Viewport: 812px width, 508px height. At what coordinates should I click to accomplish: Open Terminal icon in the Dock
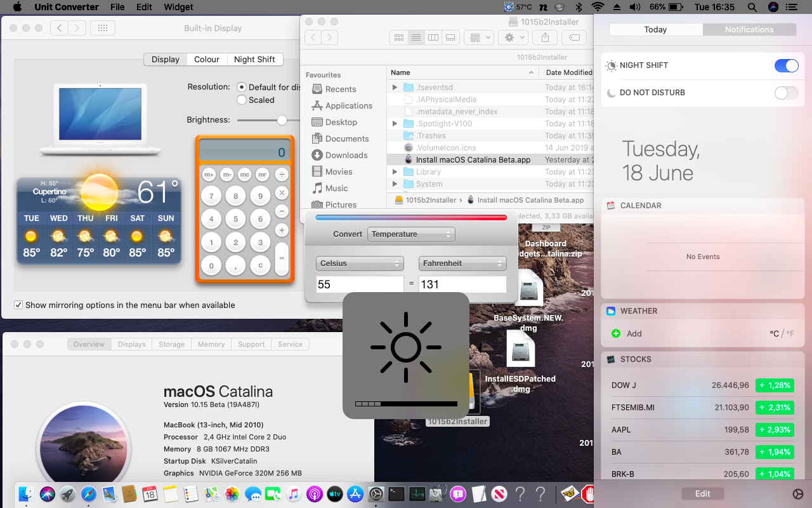(396, 493)
